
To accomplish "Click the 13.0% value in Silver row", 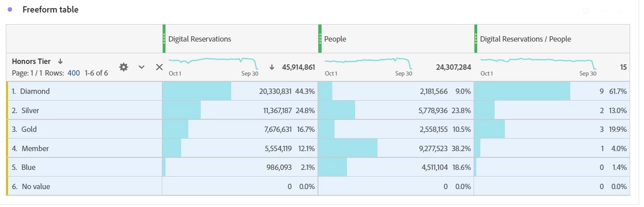I will (618, 110).
